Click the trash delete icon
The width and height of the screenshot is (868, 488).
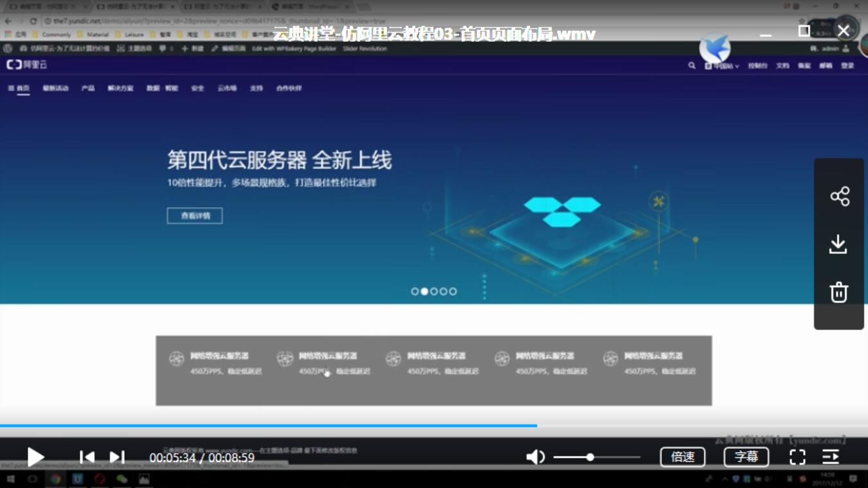click(x=838, y=292)
